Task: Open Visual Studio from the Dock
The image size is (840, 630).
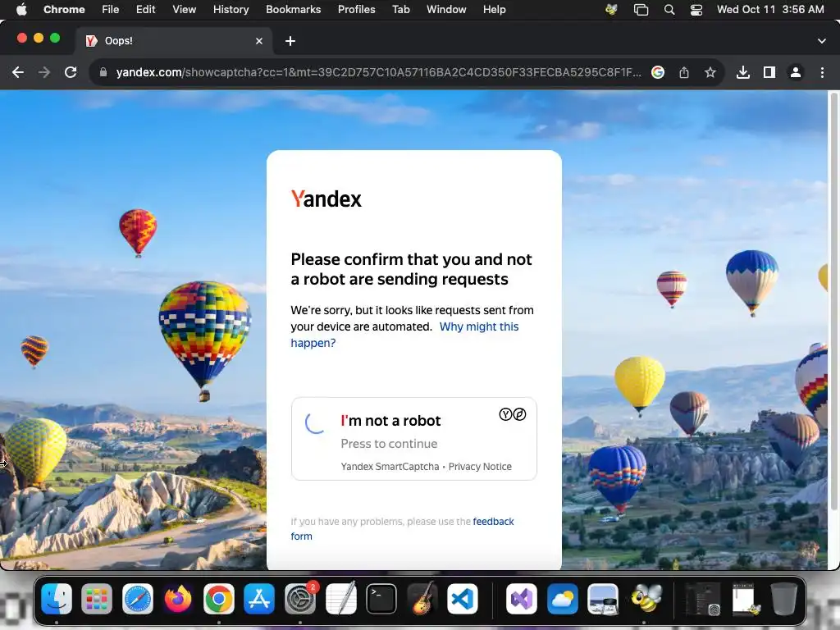Action: [521, 598]
